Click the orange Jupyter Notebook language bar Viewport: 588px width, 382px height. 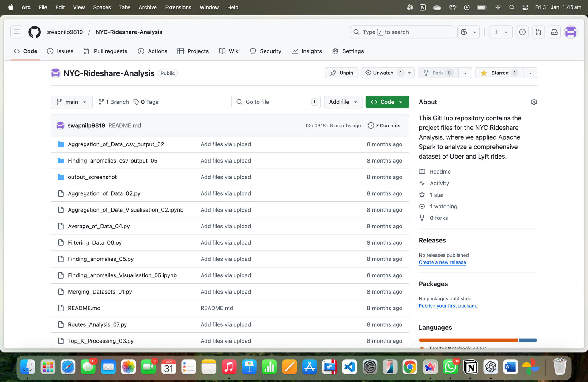point(468,340)
